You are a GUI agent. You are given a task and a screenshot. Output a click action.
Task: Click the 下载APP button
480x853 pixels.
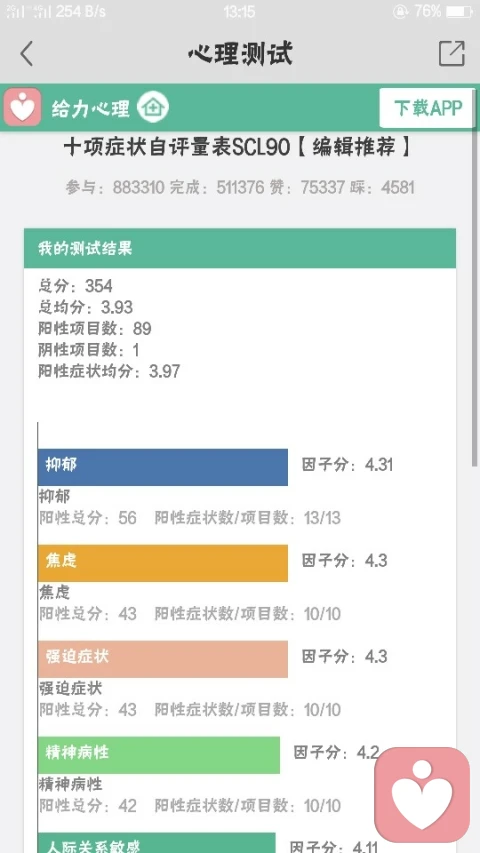[x=427, y=108]
